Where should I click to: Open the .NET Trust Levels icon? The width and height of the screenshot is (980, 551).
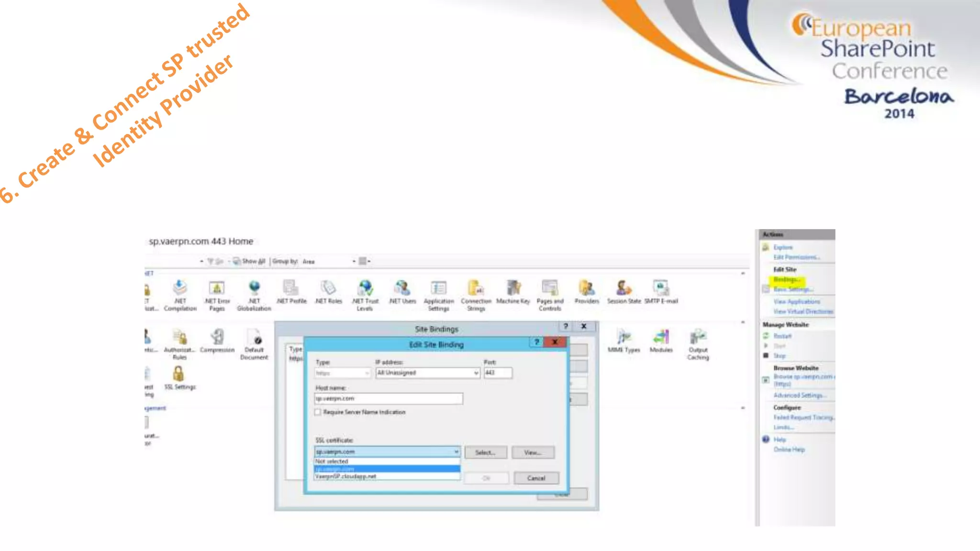pos(365,288)
